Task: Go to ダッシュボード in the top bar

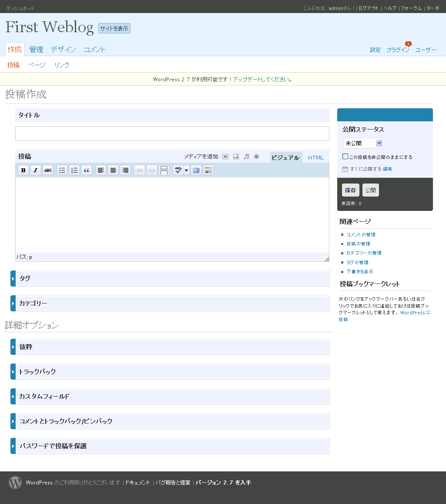Action: point(20,8)
